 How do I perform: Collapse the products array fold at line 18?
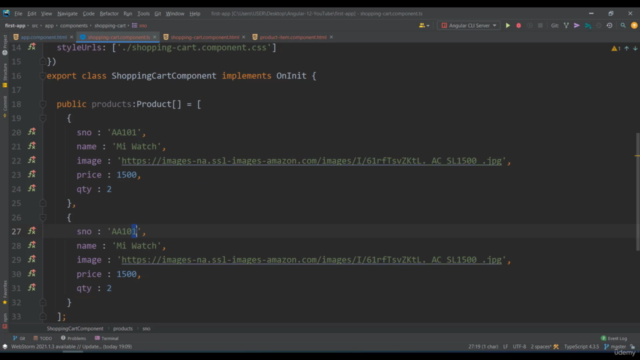point(42,104)
